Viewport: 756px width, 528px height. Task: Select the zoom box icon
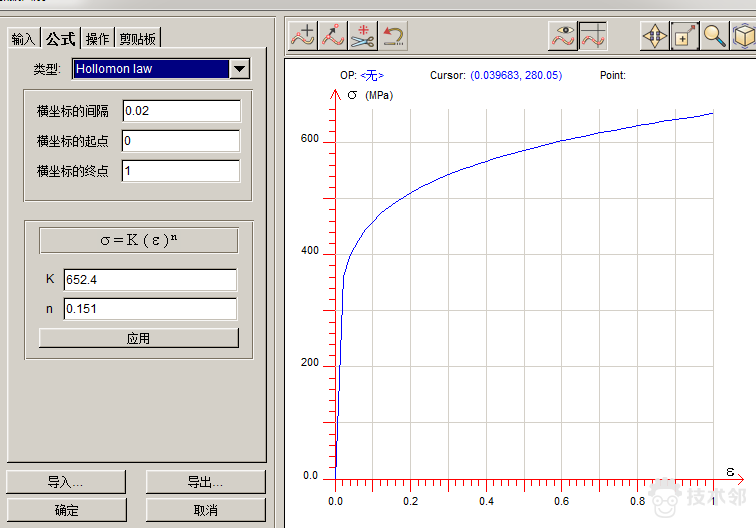pyautogui.click(x=685, y=36)
